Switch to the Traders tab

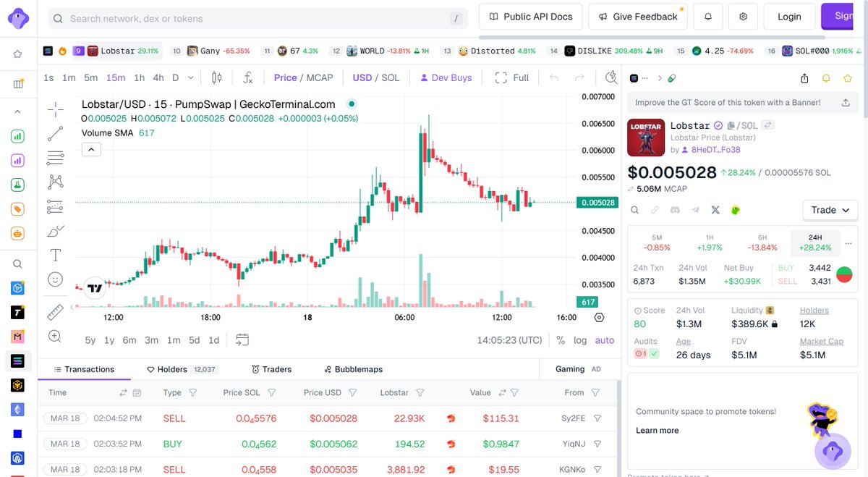click(271, 369)
